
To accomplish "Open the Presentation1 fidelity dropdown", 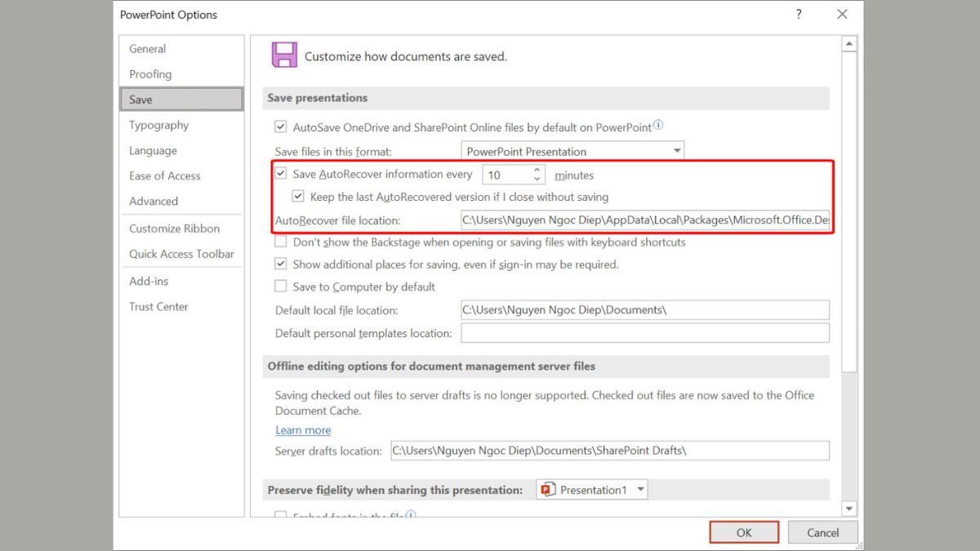I will (592, 490).
